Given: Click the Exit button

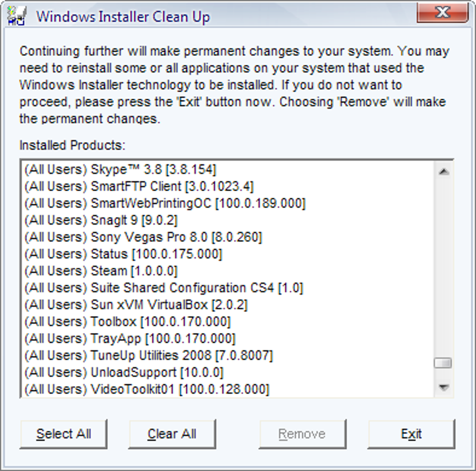Looking at the screenshot, I should tap(411, 434).
